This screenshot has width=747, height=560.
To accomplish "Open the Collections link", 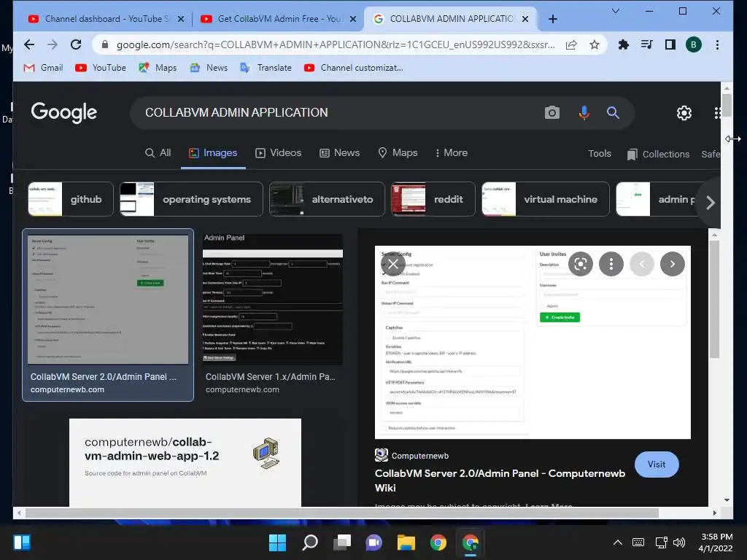I will tap(659, 155).
